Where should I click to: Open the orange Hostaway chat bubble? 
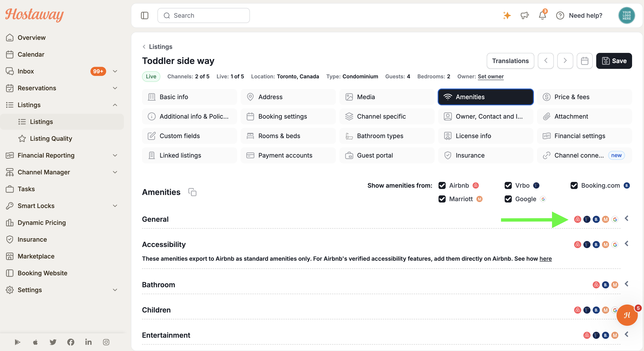627,315
